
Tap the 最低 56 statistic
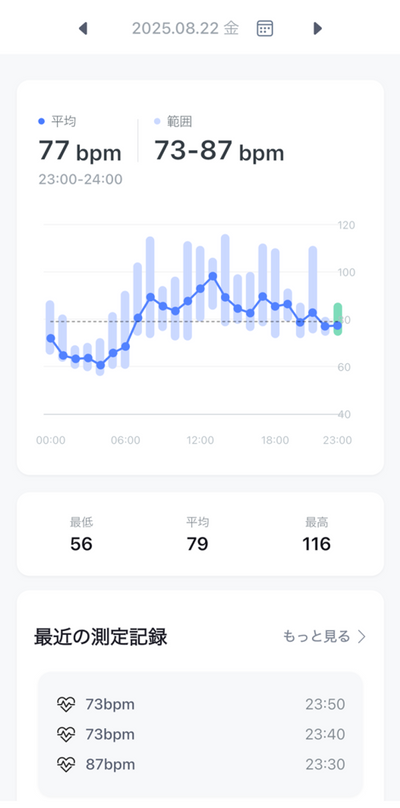coord(81,534)
